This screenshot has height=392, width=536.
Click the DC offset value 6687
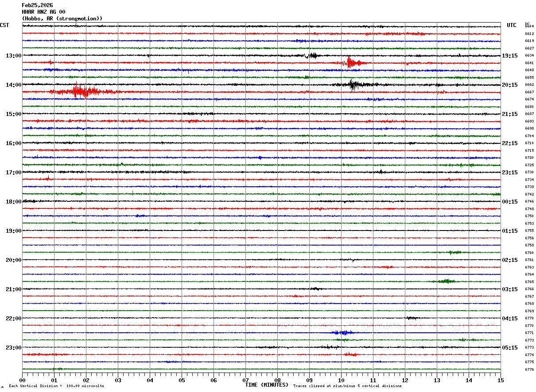[529, 114]
